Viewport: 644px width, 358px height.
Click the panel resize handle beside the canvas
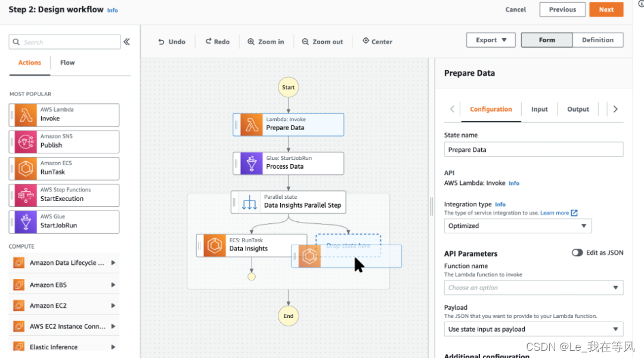[431, 206]
